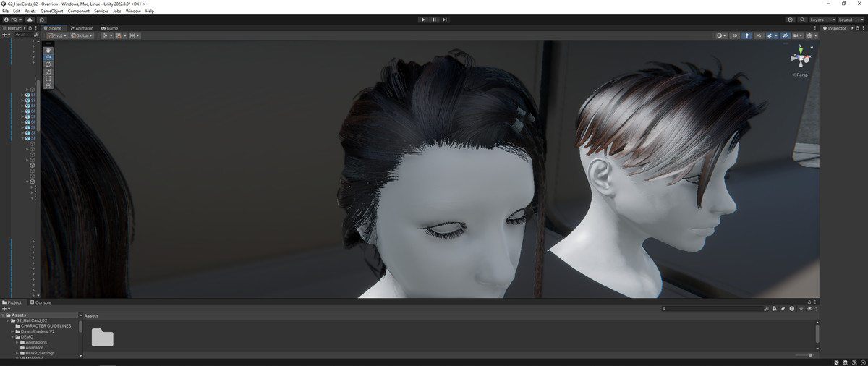This screenshot has width=868, height=366.
Task: Toggle scene lighting bulb
Action: [x=747, y=35]
